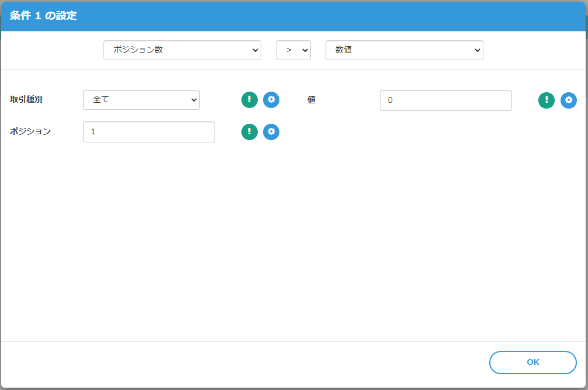Show info for the 取引種別 setting
The width and height of the screenshot is (588, 390).
(250, 100)
